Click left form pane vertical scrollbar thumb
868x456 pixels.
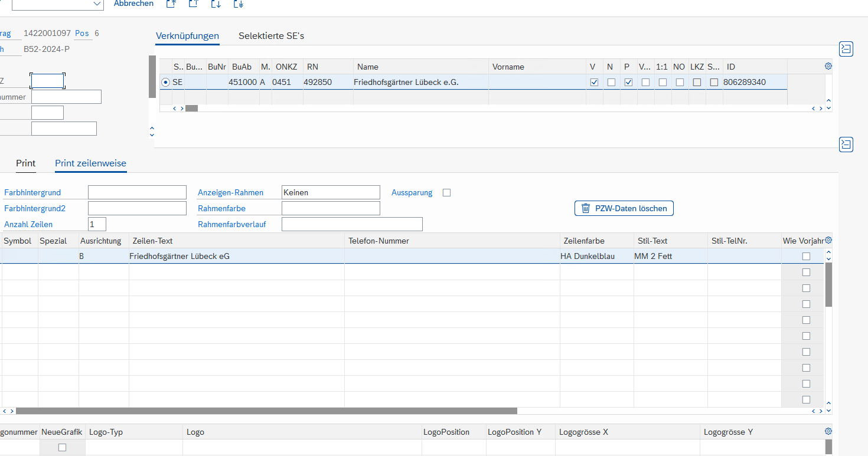(x=152, y=77)
